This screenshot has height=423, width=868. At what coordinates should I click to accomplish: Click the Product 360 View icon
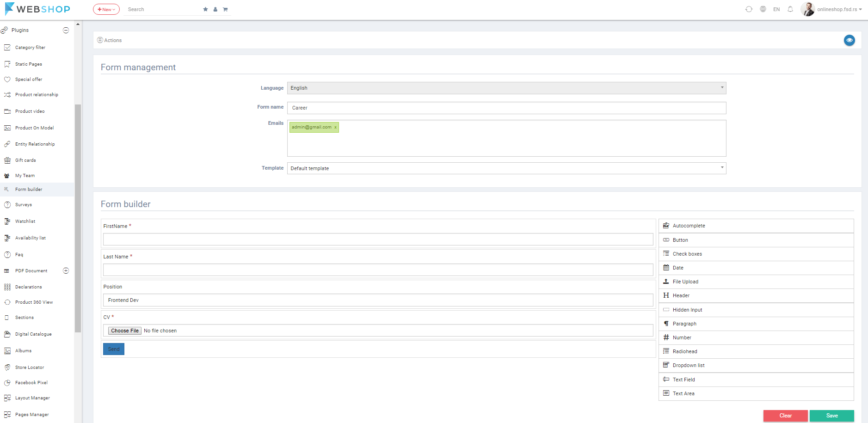coord(7,302)
